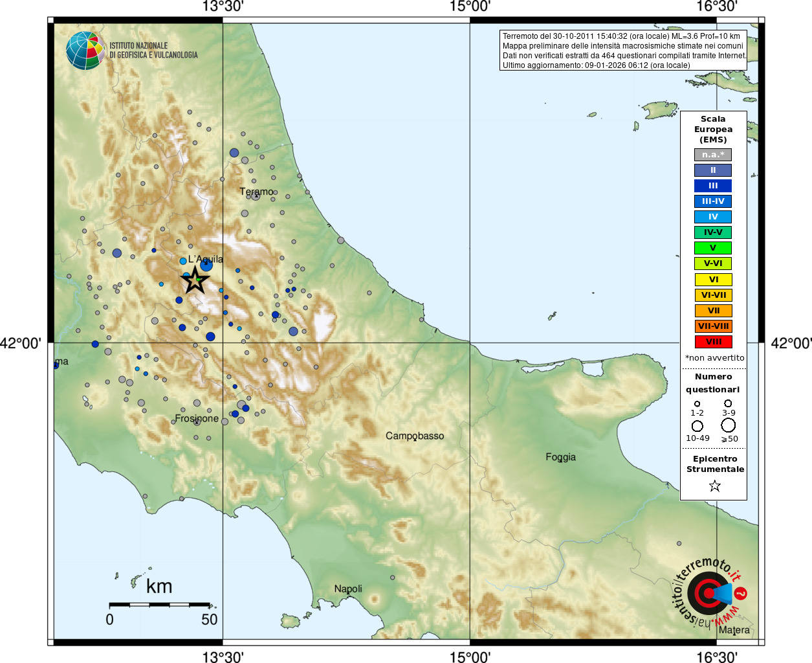The width and height of the screenshot is (812, 663).
Task: Click the Matera city label
Action: [734, 630]
